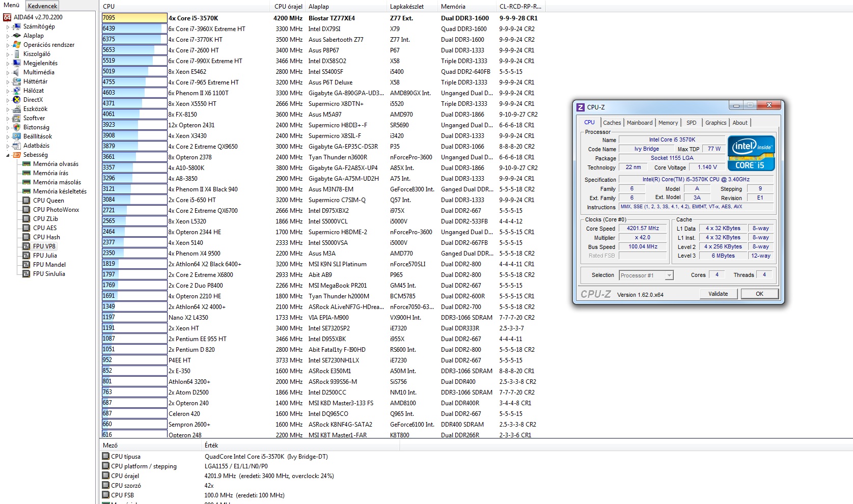Select the DirectX icon
Viewport: 853px width, 504px height.
click(x=17, y=100)
